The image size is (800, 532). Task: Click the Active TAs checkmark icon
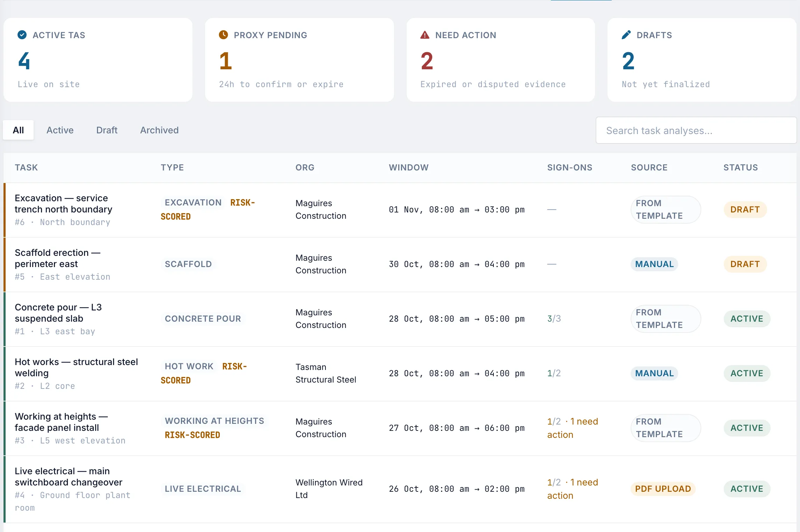click(22, 35)
